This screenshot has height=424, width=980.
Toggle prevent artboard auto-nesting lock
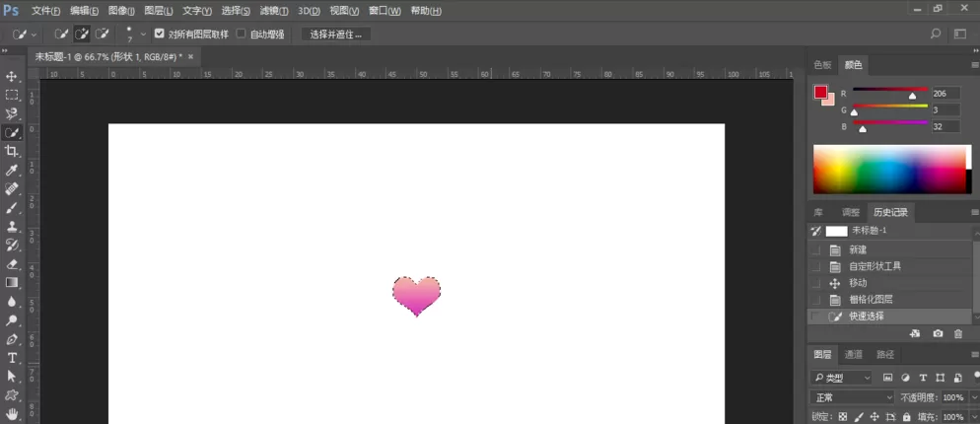(890, 416)
